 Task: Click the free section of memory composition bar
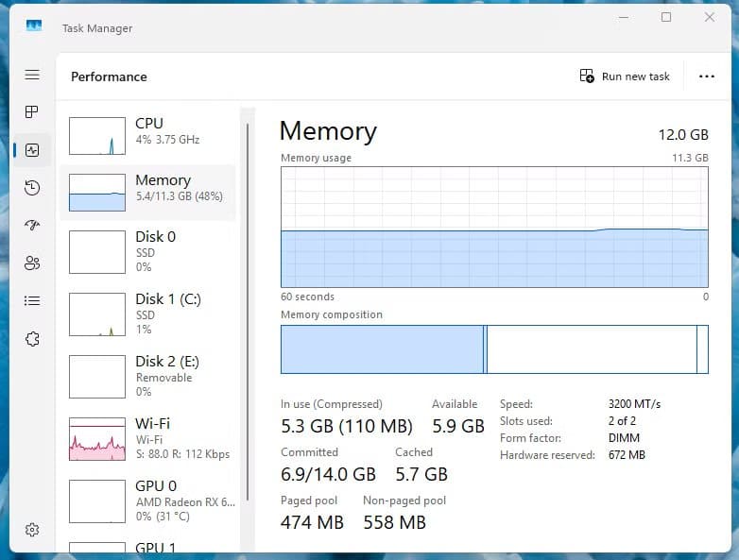[x=703, y=349]
